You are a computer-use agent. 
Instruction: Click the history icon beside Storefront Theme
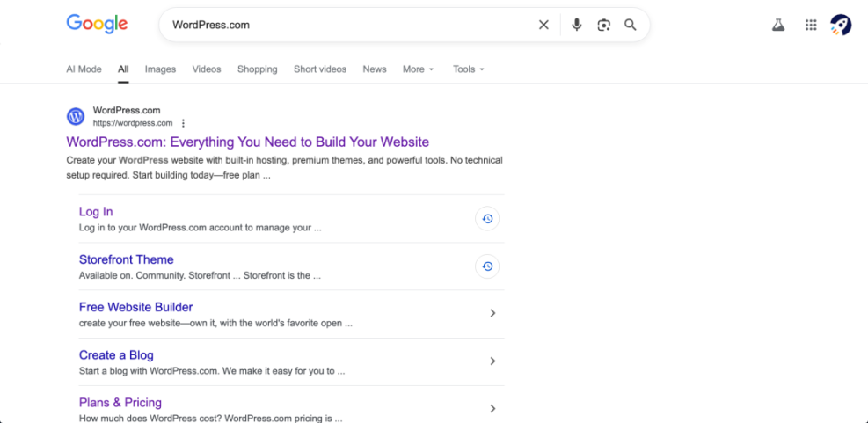pyautogui.click(x=487, y=266)
